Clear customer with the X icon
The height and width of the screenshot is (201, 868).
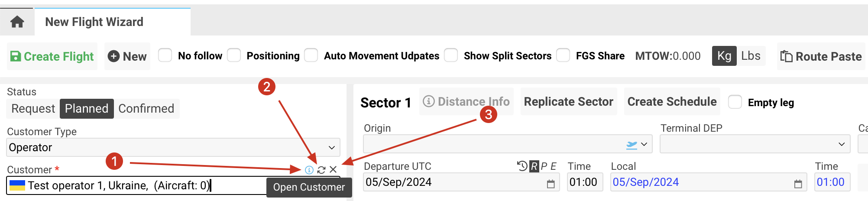(x=333, y=170)
